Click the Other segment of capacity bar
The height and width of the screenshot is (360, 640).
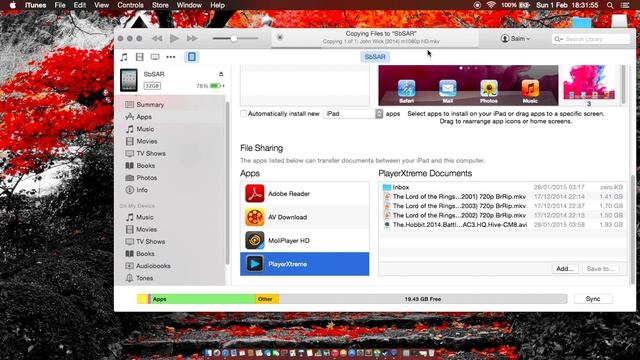pyautogui.click(x=267, y=299)
